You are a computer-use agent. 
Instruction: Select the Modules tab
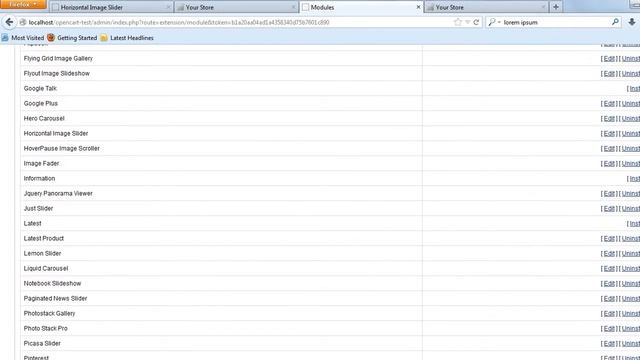pos(361,7)
